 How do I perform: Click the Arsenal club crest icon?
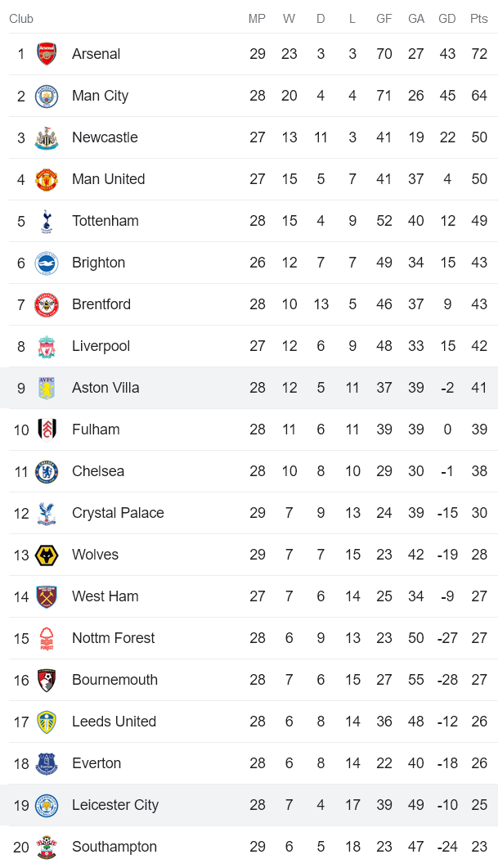pyautogui.click(x=47, y=54)
